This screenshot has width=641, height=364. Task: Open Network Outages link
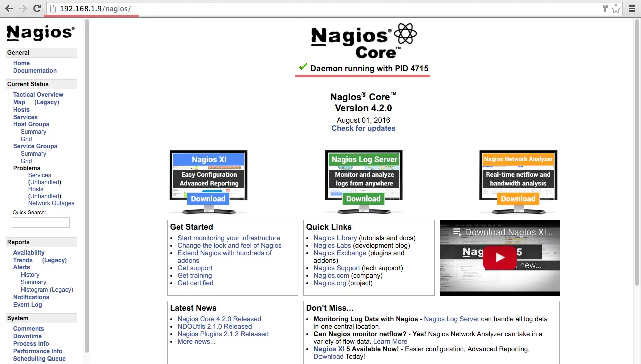pyautogui.click(x=51, y=203)
